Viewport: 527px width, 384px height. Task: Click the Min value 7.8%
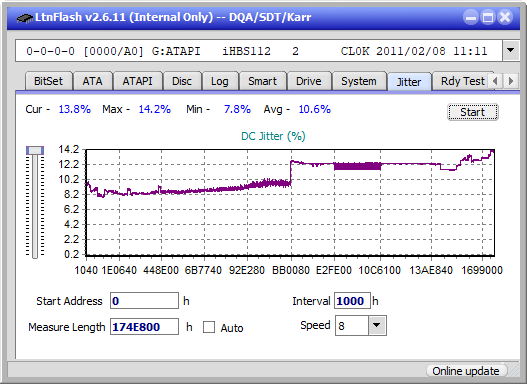pos(237,109)
